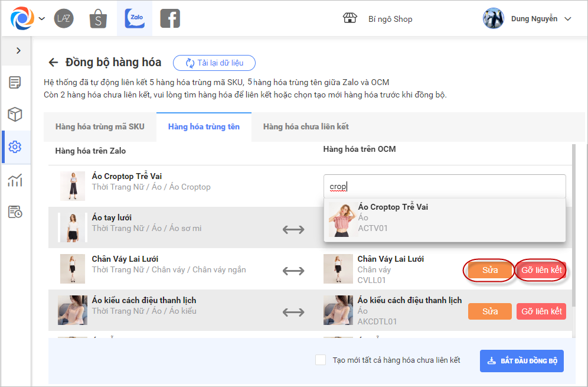Click the back arrow beside Đồng bộ hàng hóa

(x=54, y=63)
